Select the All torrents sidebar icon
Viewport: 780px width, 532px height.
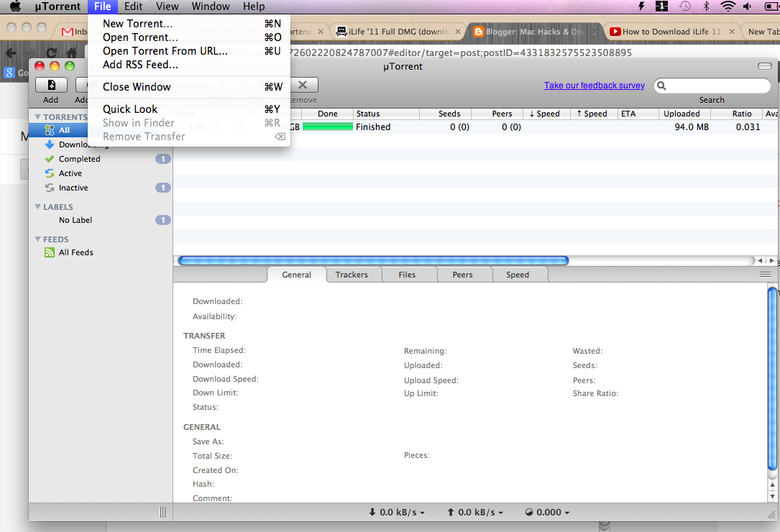(x=50, y=130)
